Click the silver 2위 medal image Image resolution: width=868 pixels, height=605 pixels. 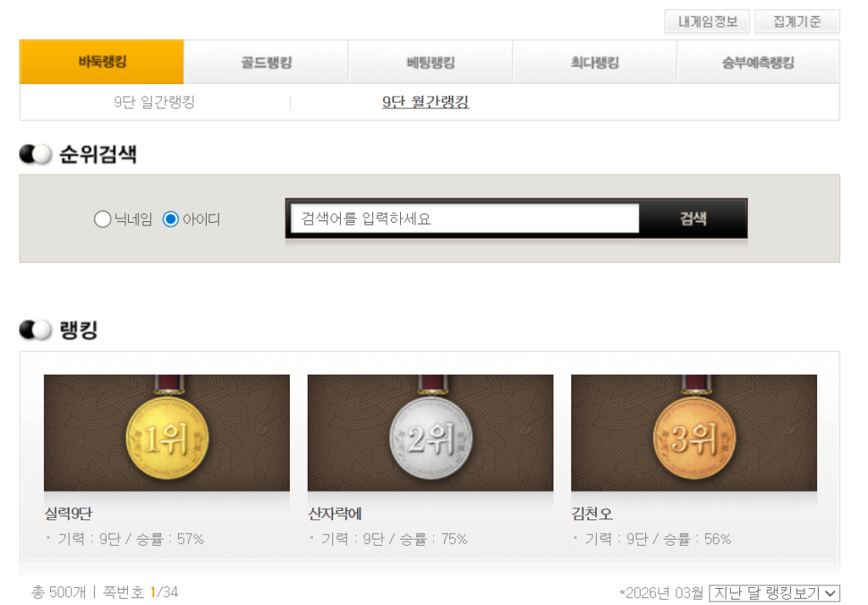430,433
